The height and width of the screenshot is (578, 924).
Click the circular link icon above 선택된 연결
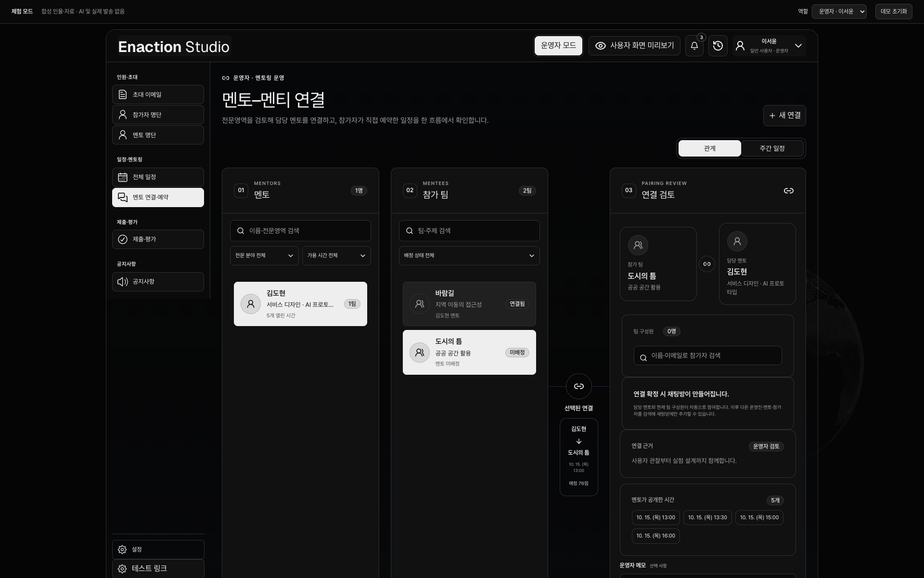click(578, 386)
